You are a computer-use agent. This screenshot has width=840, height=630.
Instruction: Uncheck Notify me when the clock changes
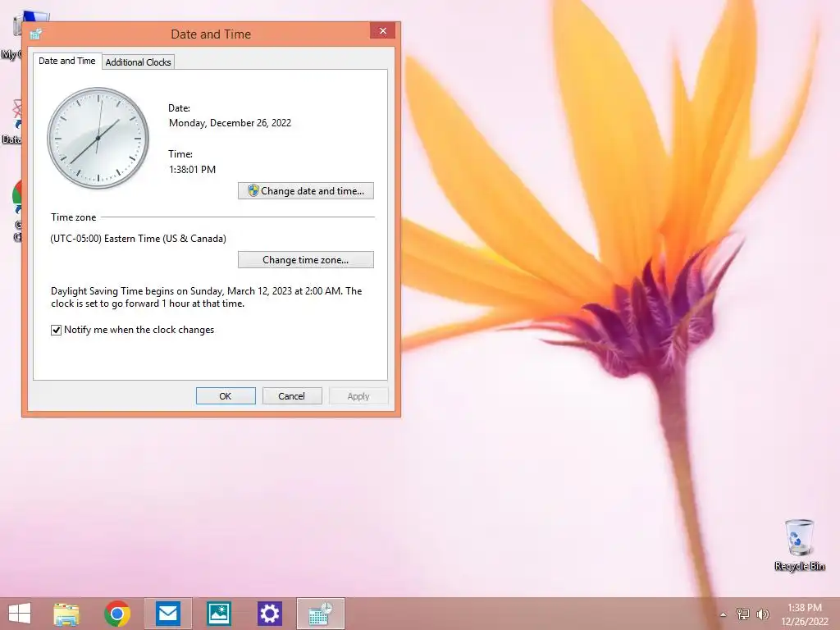pyautogui.click(x=57, y=330)
